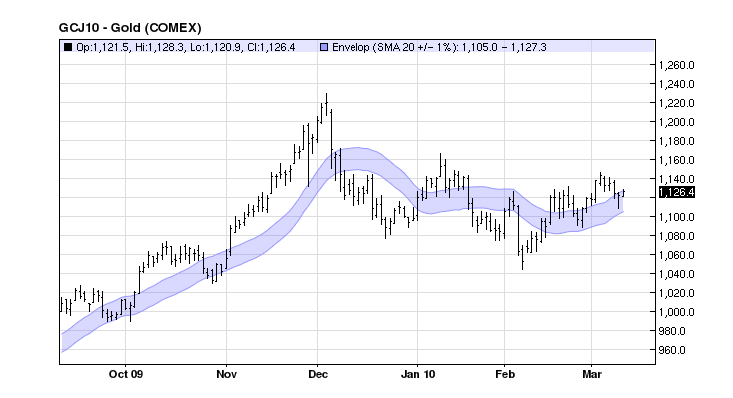
Task: Click the Oct 09 date axis label
Action: 126,374
